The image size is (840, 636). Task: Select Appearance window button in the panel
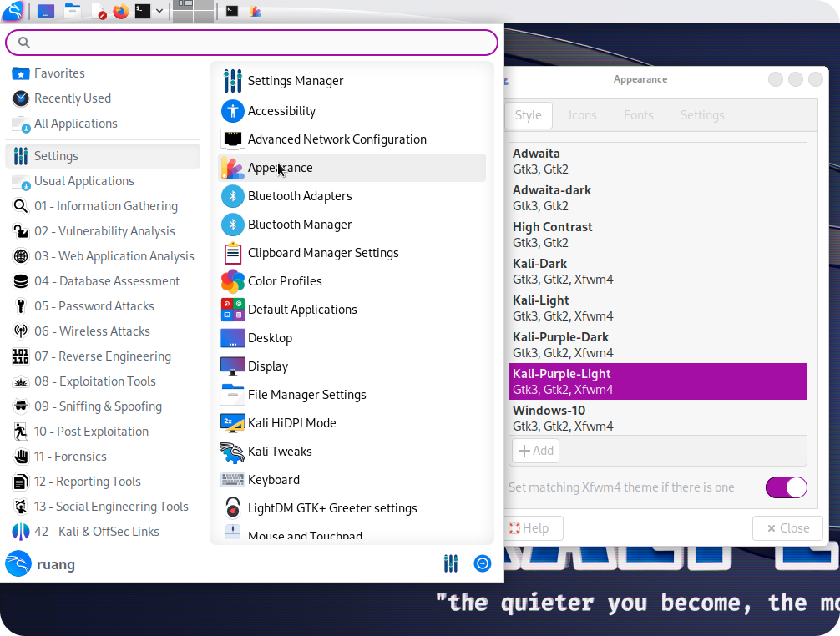(x=256, y=11)
